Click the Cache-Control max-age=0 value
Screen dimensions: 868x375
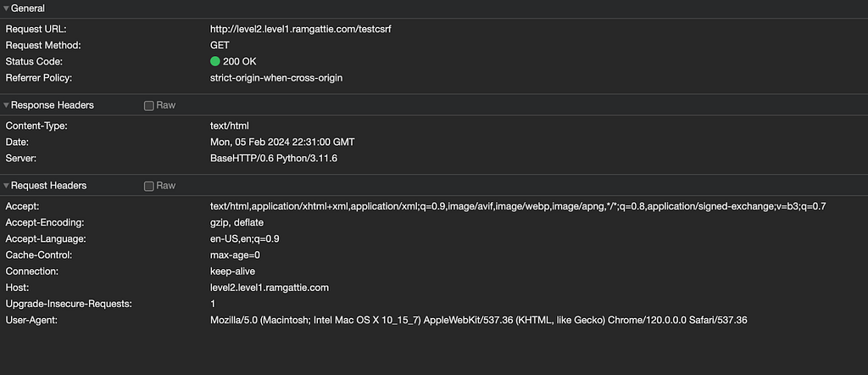click(x=236, y=255)
